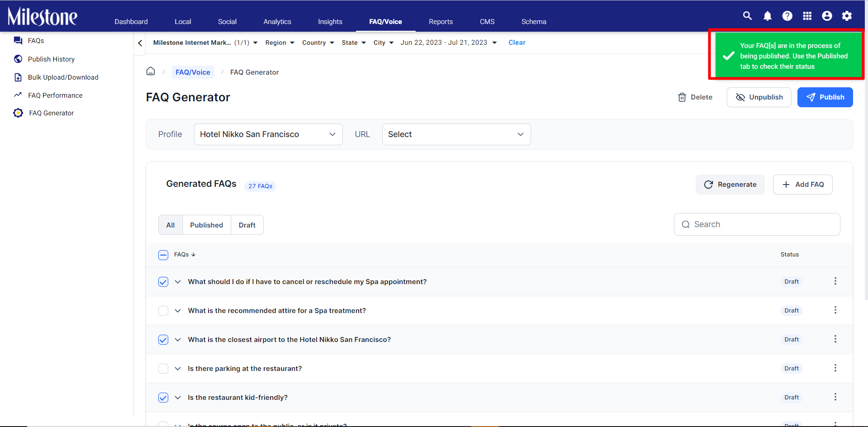The height and width of the screenshot is (427, 868).
Task: Open the Profile dropdown showing Hotel Nikko
Action: [x=268, y=134]
